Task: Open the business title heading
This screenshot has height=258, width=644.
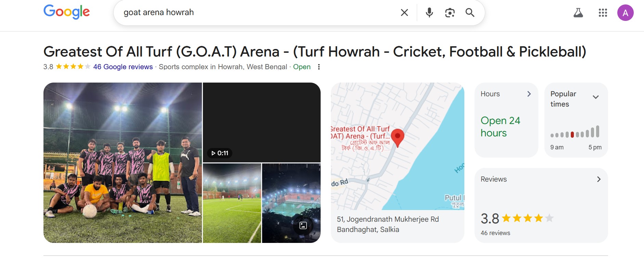Action: click(x=315, y=51)
